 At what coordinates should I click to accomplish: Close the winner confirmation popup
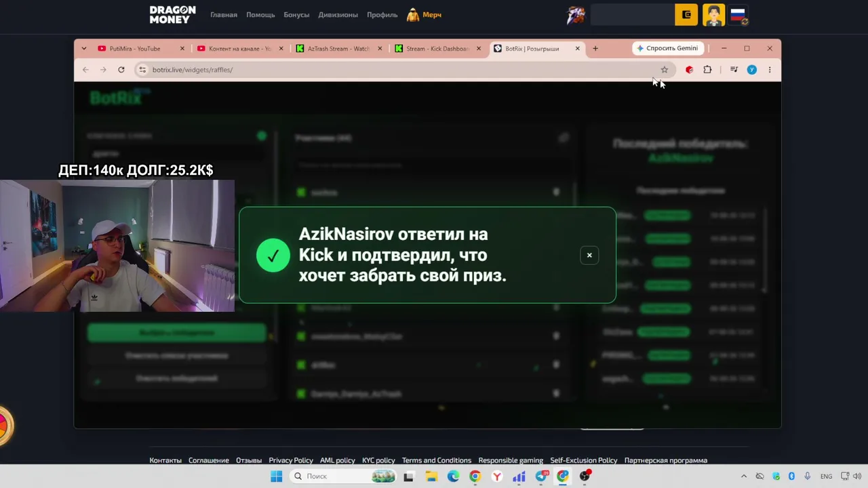tap(589, 255)
